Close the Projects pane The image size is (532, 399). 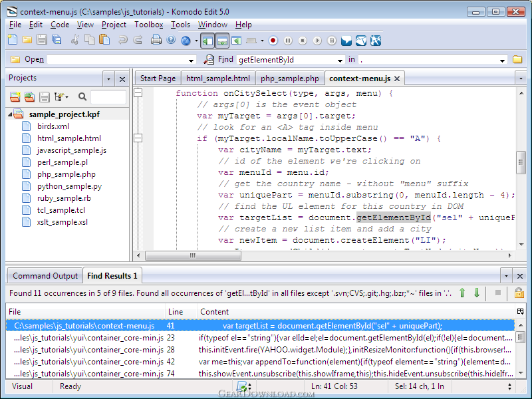[122, 79]
